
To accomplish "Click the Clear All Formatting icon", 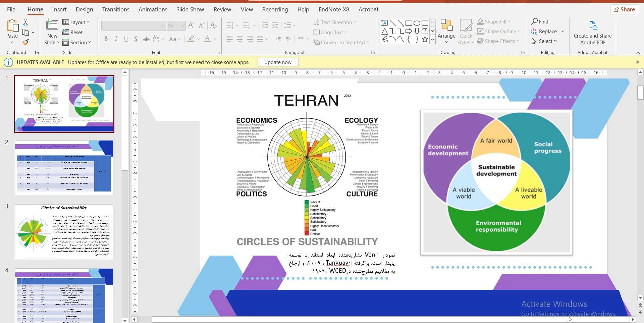I will [x=213, y=25].
